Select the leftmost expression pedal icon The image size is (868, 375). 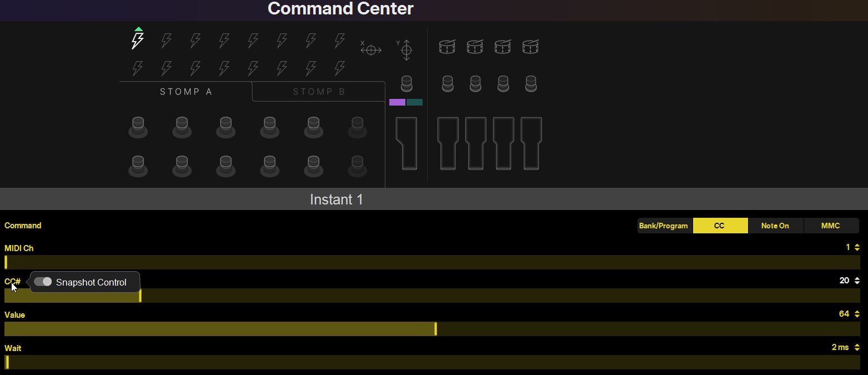(406, 143)
